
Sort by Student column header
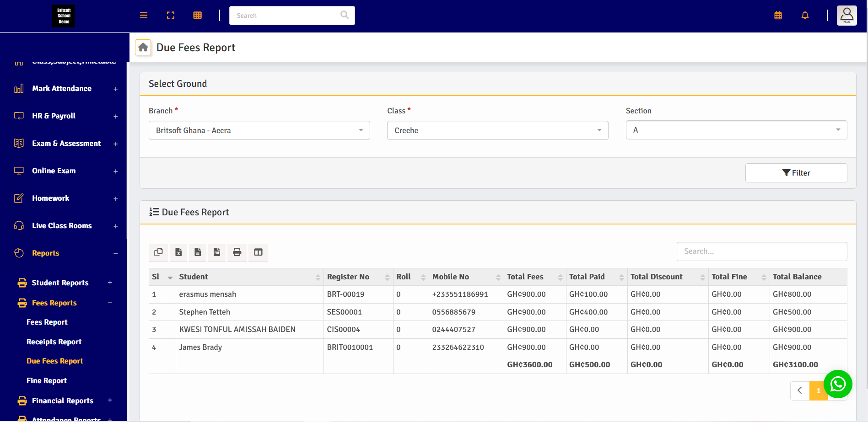pyautogui.click(x=249, y=277)
